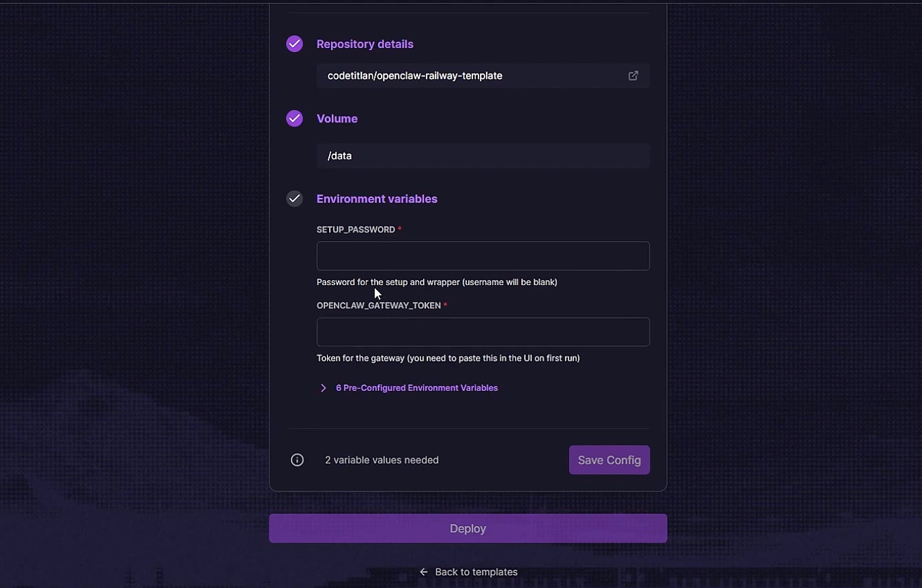Expand the pre-configured variables chevron
Image resolution: width=922 pixels, height=588 pixels.
point(323,388)
